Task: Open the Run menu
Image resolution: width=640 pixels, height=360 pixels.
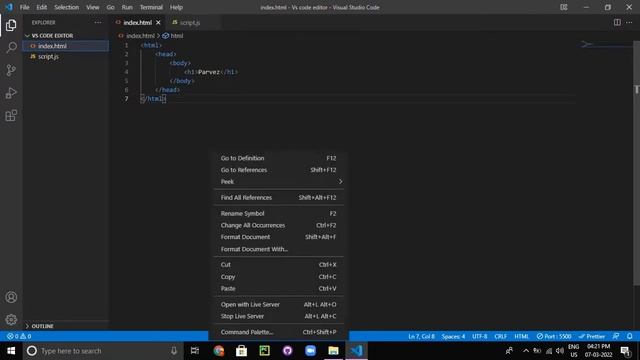Action: [127, 7]
